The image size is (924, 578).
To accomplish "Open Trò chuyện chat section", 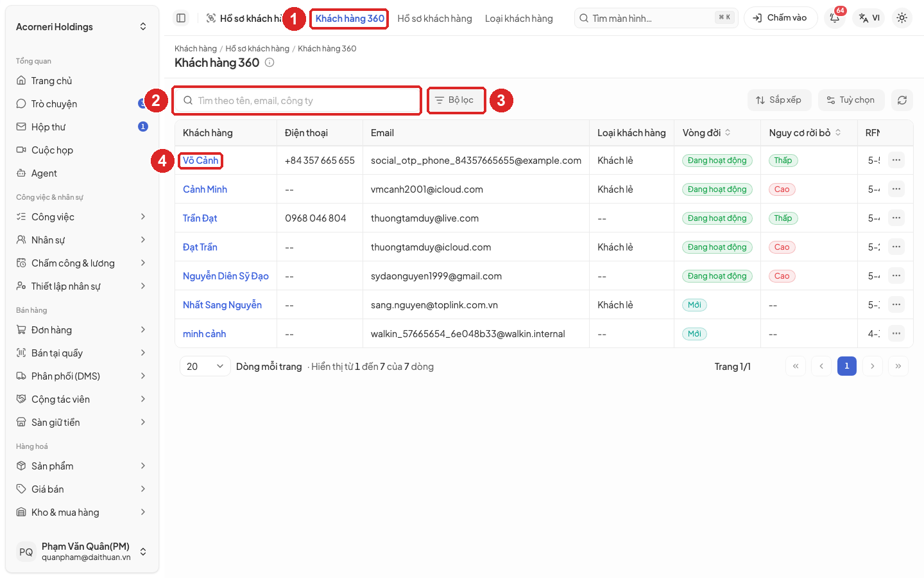I will (82, 104).
